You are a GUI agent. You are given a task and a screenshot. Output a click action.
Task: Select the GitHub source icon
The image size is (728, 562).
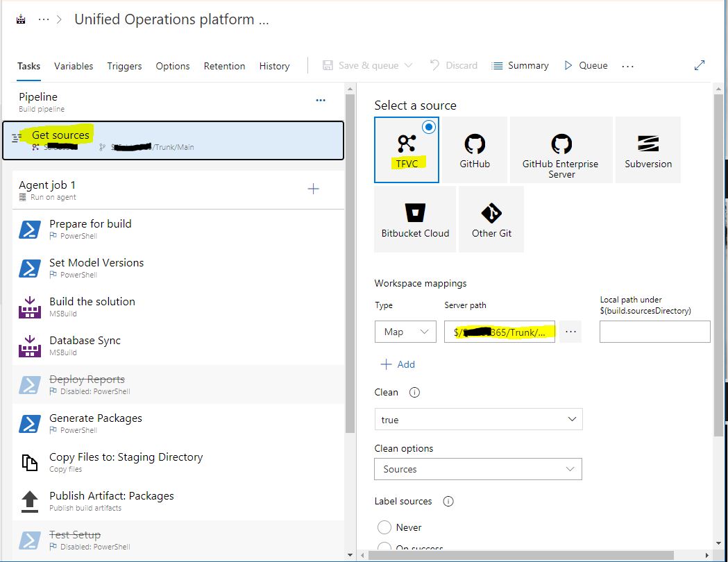pyautogui.click(x=475, y=144)
